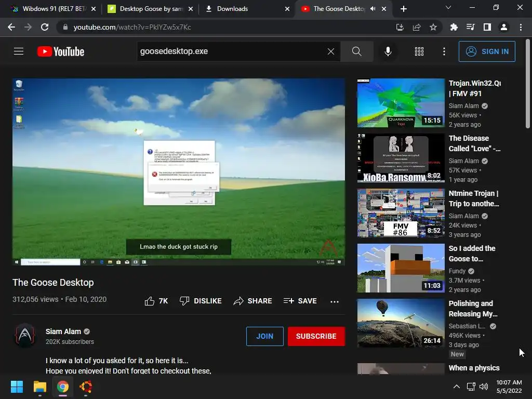Mute The Goose Desktop tab audio
Screen dimensions: 532x399
[x=373, y=9]
